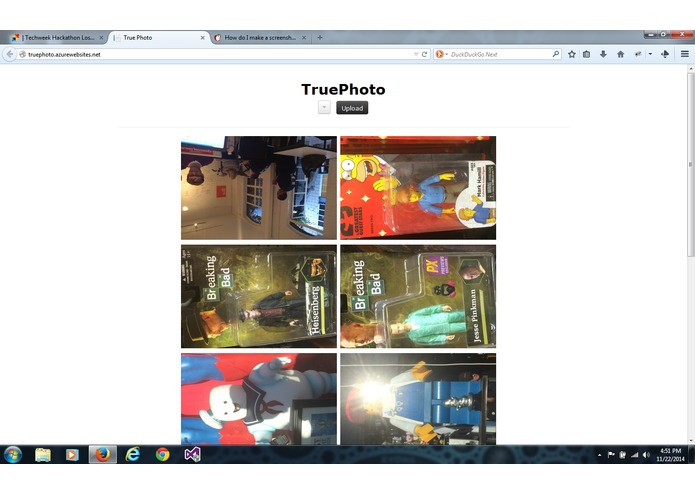The height and width of the screenshot is (494, 695).
Task: Click the Firefox back arrow button
Action: 9,54
